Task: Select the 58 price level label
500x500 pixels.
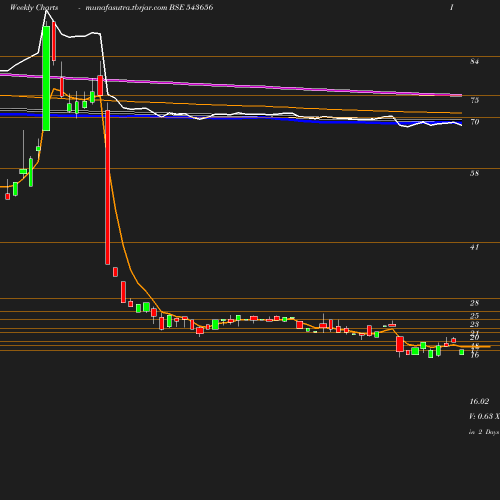Action: point(474,173)
